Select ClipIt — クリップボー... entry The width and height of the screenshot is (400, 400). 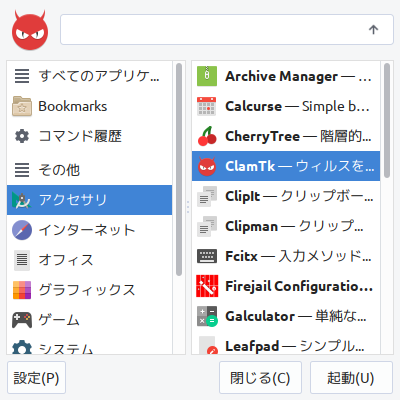(299, 196)
